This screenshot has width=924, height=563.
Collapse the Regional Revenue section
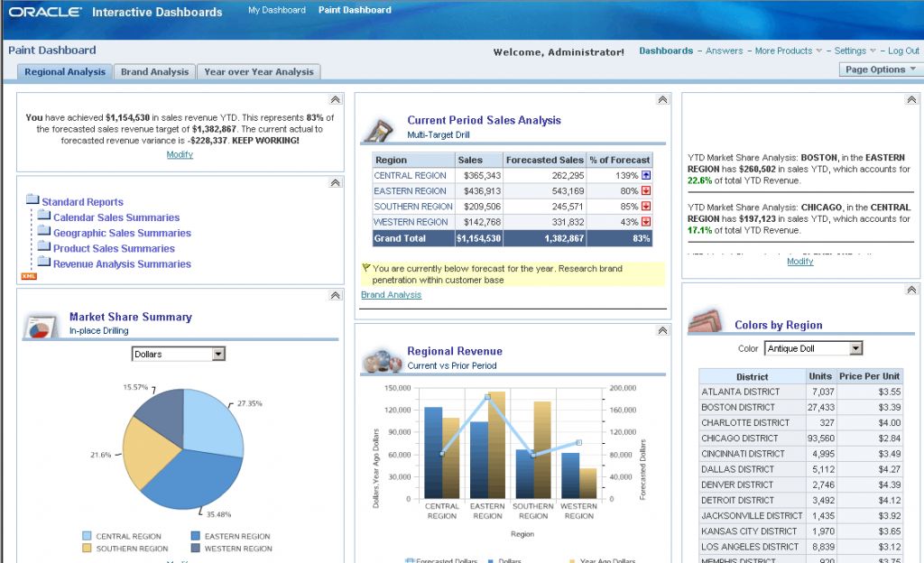[663, 330]
